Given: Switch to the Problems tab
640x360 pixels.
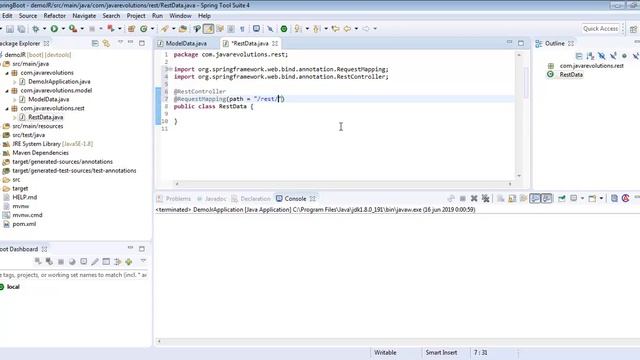Looking at the screenshot, I should 174,199.
